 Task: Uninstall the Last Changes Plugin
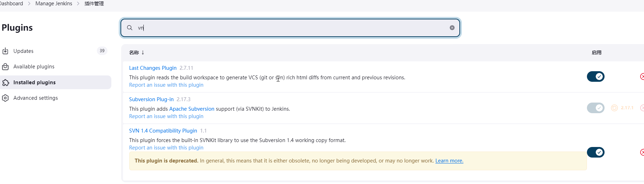coord(642,76)
